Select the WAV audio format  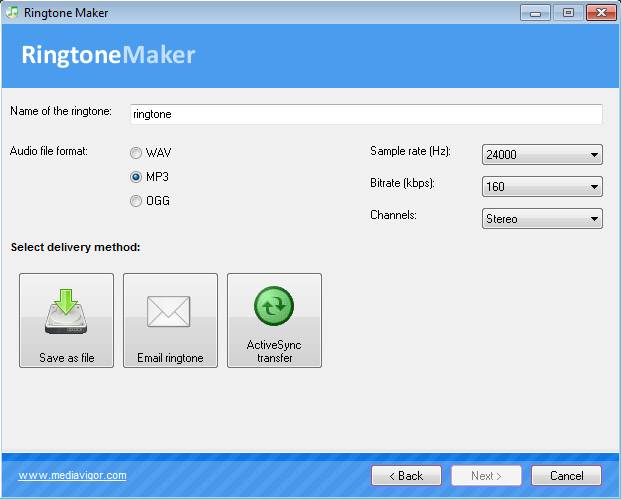(x=136, y=154)
